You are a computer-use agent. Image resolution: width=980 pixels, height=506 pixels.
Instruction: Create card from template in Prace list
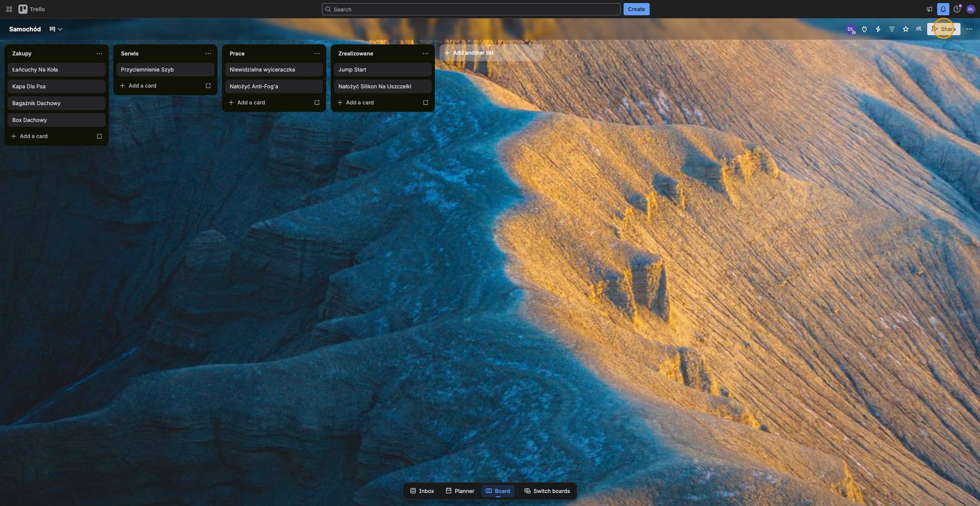(317, 103)
